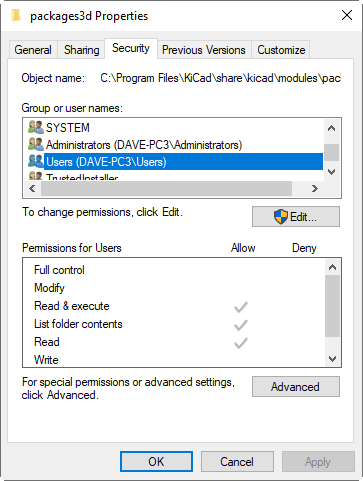
Task: Click up arrow in permissions list scrollbar
Action: point(332,267)
